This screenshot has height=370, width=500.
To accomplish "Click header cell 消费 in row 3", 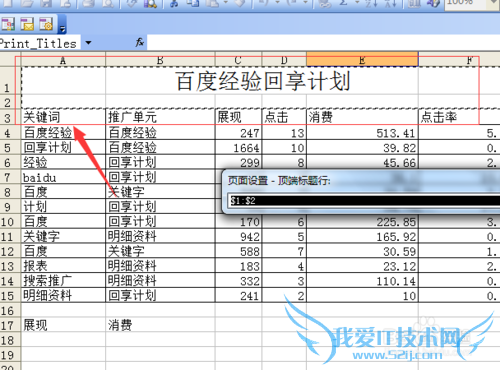I will (362, 117).
